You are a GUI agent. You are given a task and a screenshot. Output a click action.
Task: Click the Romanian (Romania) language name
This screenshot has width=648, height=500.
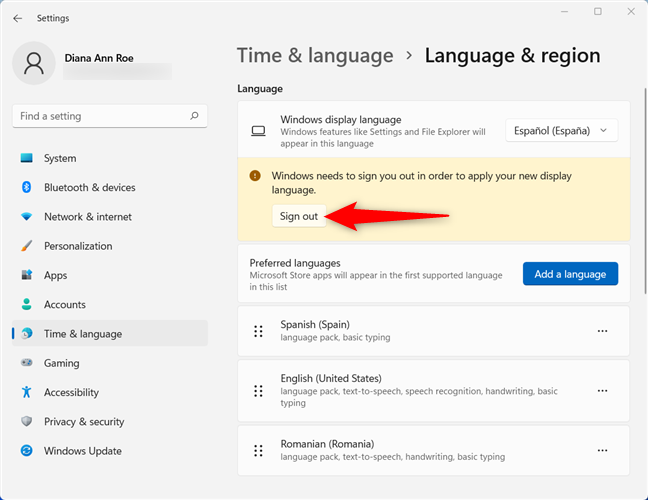tap(327, 444)
